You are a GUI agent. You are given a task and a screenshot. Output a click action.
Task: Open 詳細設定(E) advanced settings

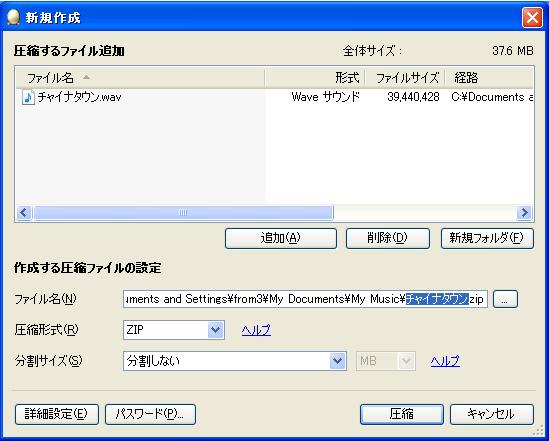pos(57,414)
